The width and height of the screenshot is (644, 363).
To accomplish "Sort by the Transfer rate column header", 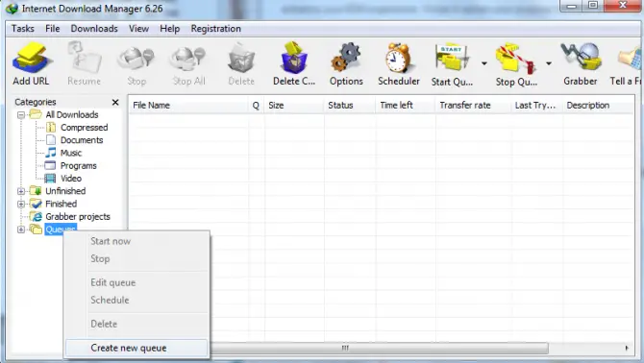I will (473, 106).
